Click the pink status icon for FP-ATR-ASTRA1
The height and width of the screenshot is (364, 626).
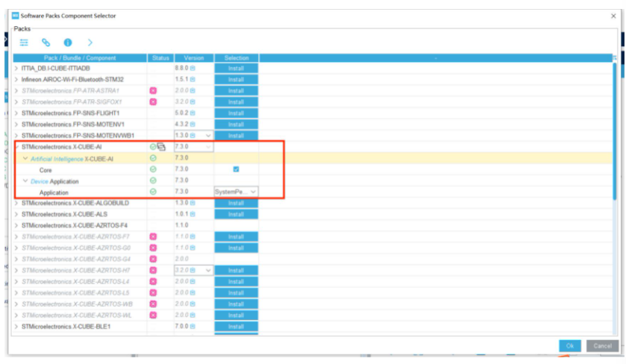point(153,90)
